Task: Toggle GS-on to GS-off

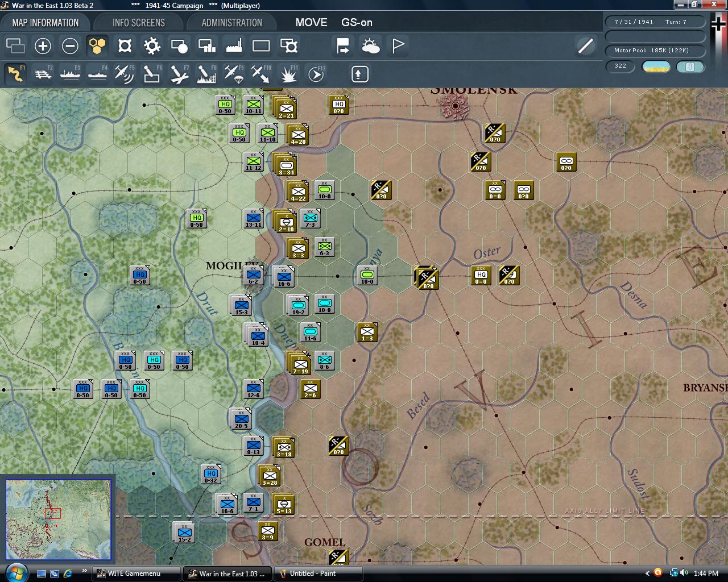Action: (x=358, y=23)
